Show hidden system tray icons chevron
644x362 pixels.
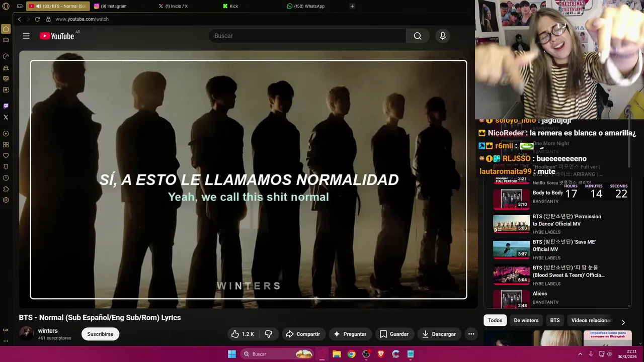(580, 354)
